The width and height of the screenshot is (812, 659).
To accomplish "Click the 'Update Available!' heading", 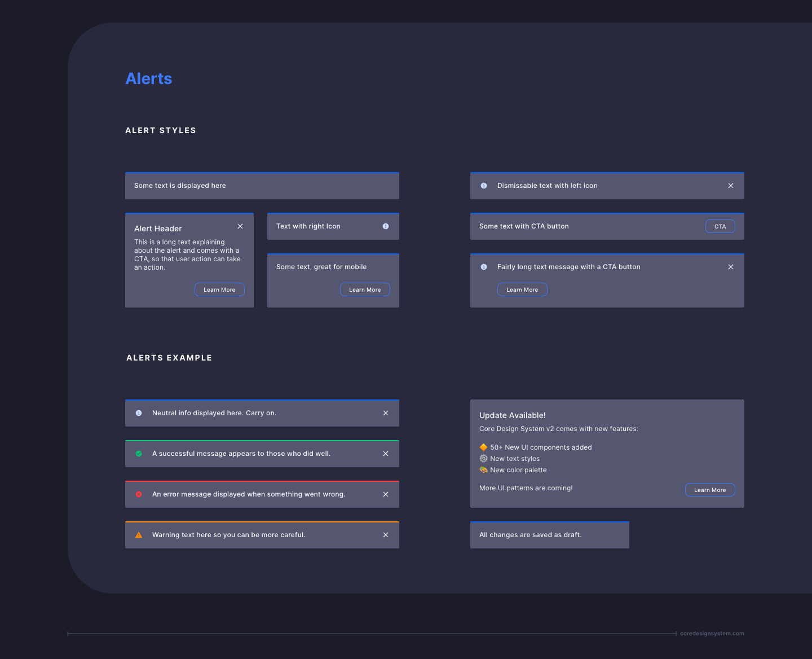I will coord(513,415).
